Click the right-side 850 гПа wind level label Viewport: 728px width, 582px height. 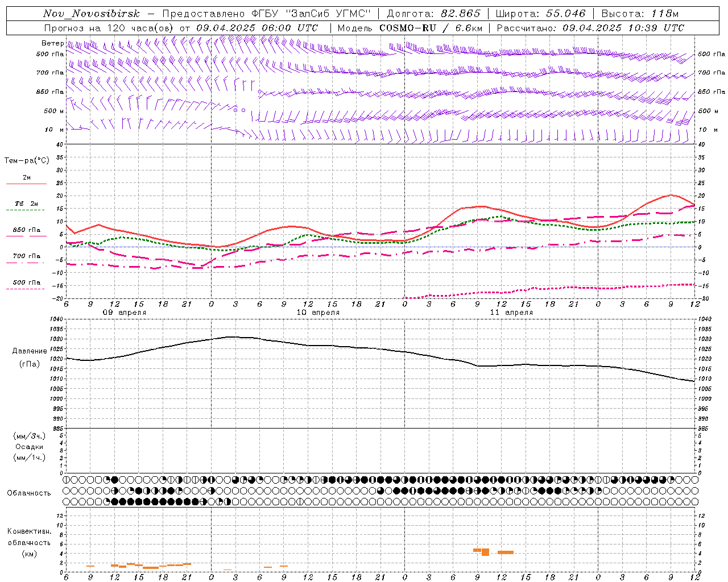712,92
